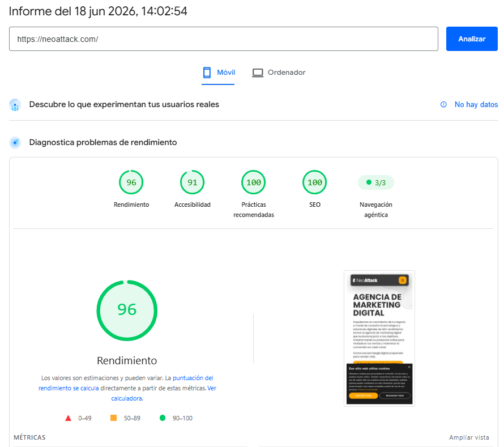Select the SEO score gauge 100
Screen dimensions: 504x447
pyautogui.click(x=315, y=182)
